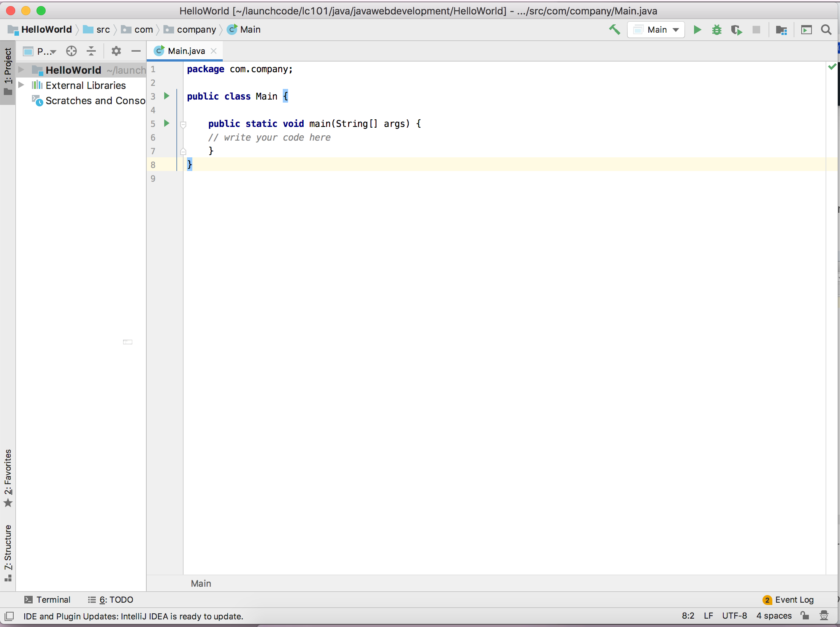Run Main with green play button
The width and height of the screenshot is (840, 627).
697,30
